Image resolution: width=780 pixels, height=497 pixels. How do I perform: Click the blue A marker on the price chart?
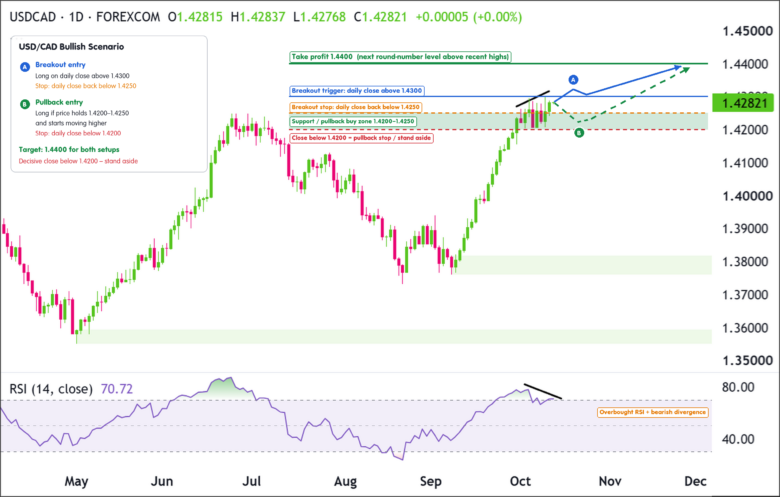tap(573, 80)
